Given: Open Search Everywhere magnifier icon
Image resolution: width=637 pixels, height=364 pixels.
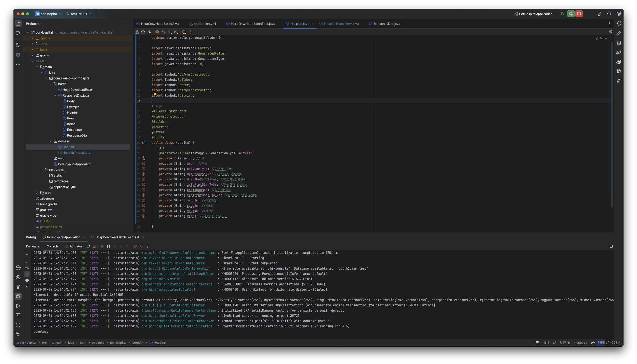Looking at the screenshot, I should pos(609,14).
